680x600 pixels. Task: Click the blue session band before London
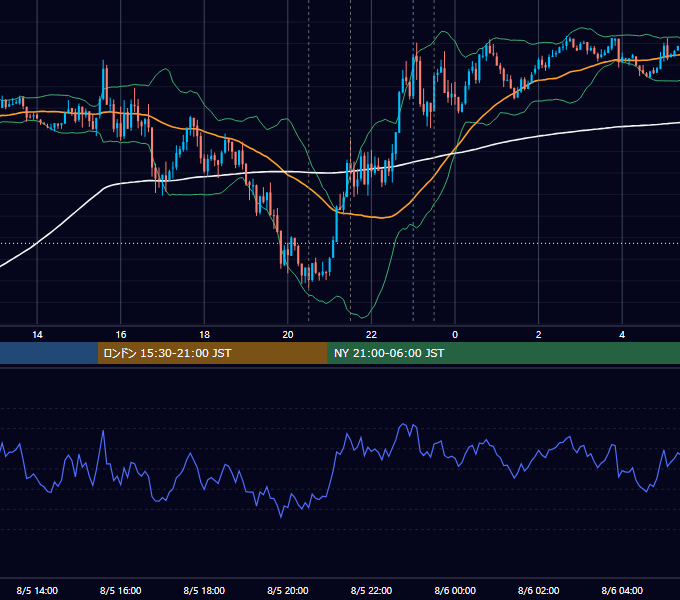coord(49,353)
